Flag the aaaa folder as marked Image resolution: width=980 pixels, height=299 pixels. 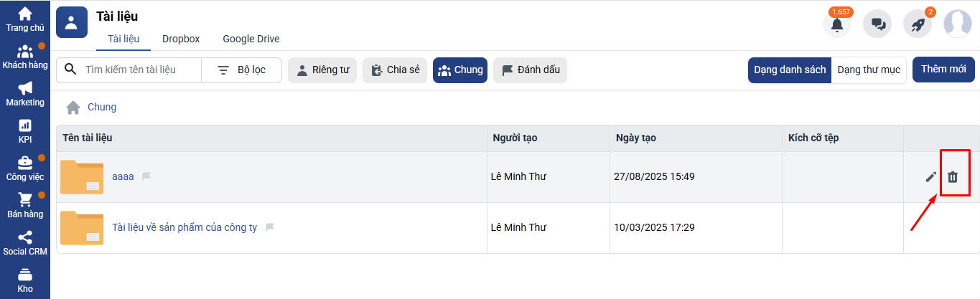[146, 176]
